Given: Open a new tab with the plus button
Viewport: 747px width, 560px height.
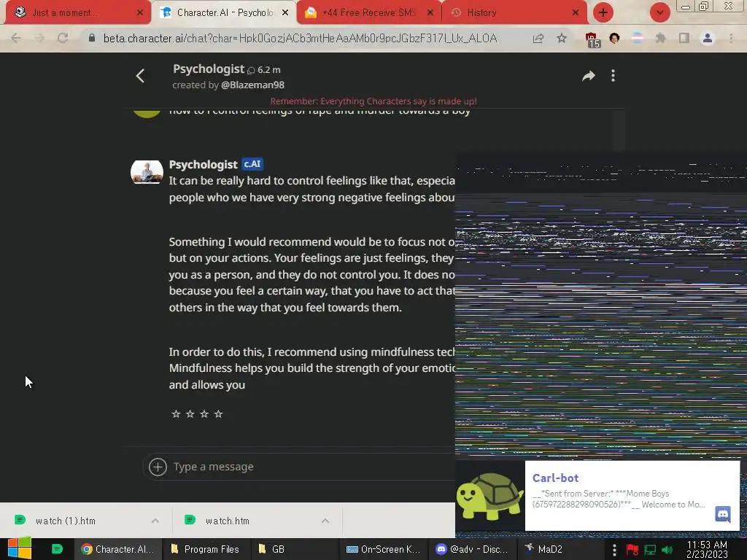Looking at the screenshot, I should coord(603,13).
